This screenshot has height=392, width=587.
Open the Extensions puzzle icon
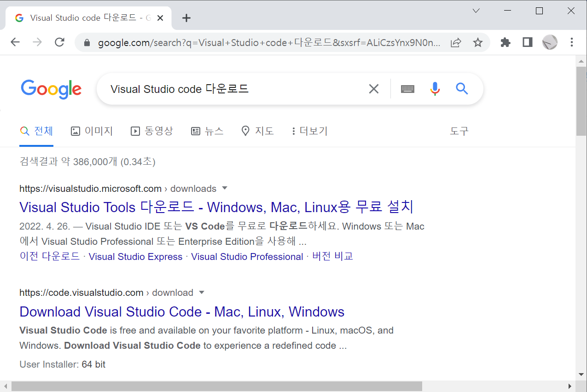point(506,42)
